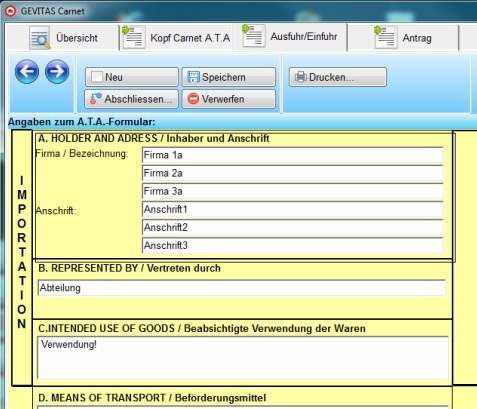477x409 pixels.
Task: Click the vertical IMPORTATION label
Action: pyautogui.click(x=22, y=252)
